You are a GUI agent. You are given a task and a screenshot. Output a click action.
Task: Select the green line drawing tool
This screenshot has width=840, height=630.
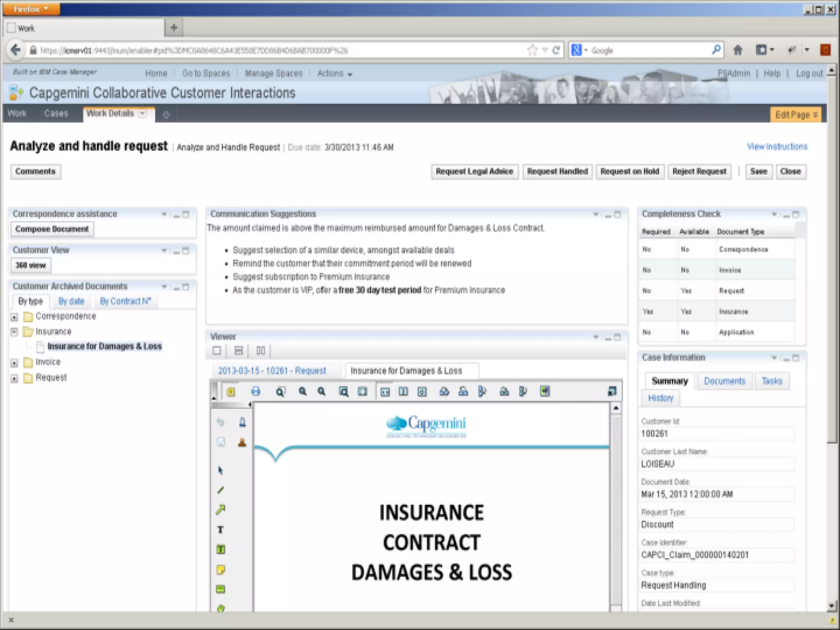[220, 490]
